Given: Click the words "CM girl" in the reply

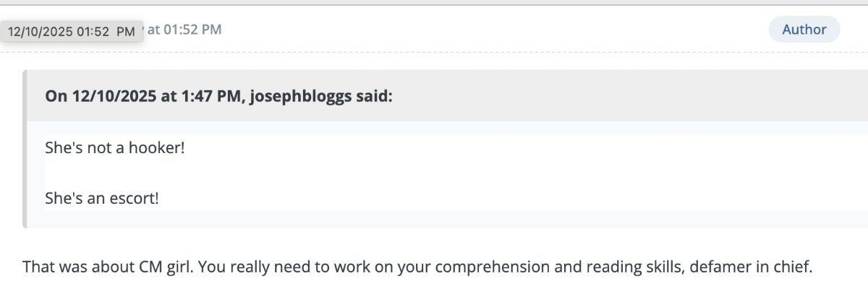Looking at the screenshot, I should point(163,267).
